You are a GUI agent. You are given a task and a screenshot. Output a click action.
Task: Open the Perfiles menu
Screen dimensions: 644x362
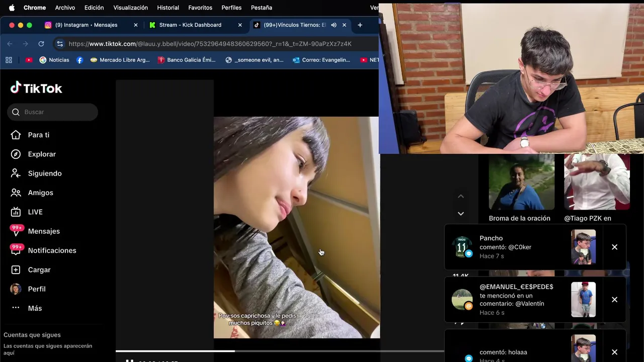231,8
